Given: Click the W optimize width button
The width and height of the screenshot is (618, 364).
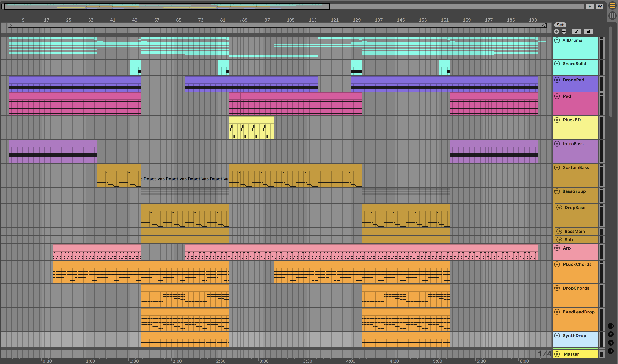Looking at the screenshot, I should tap(599, 6).
